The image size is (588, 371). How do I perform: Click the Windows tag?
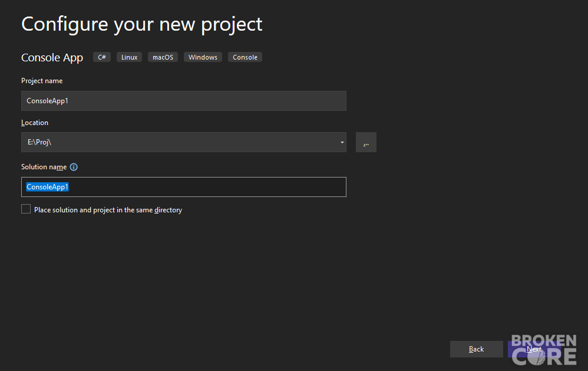(203, 57)
